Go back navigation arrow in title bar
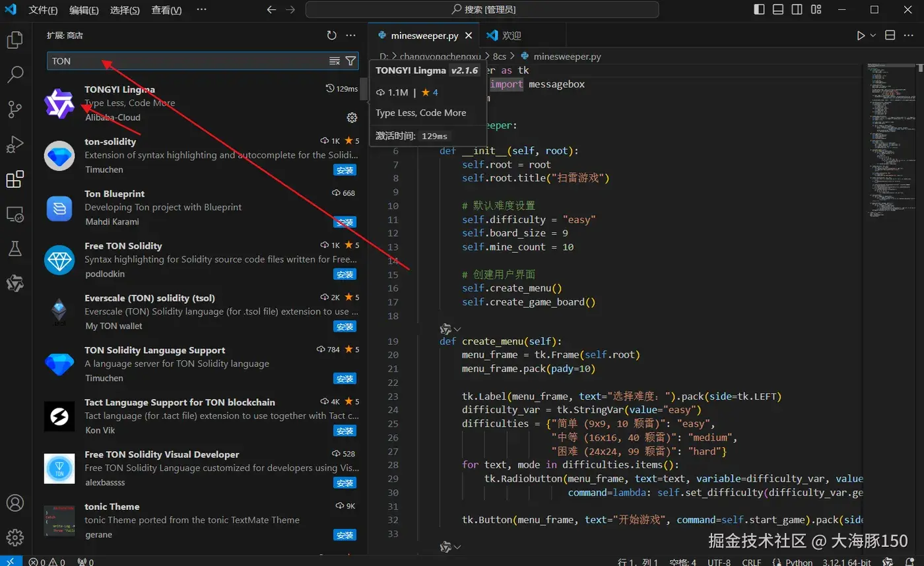 tap(271, 10)
